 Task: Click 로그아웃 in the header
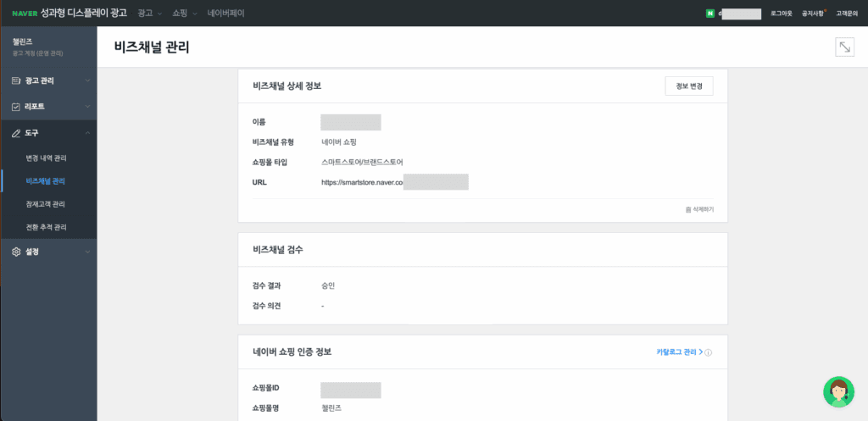(x=781, y=14)
